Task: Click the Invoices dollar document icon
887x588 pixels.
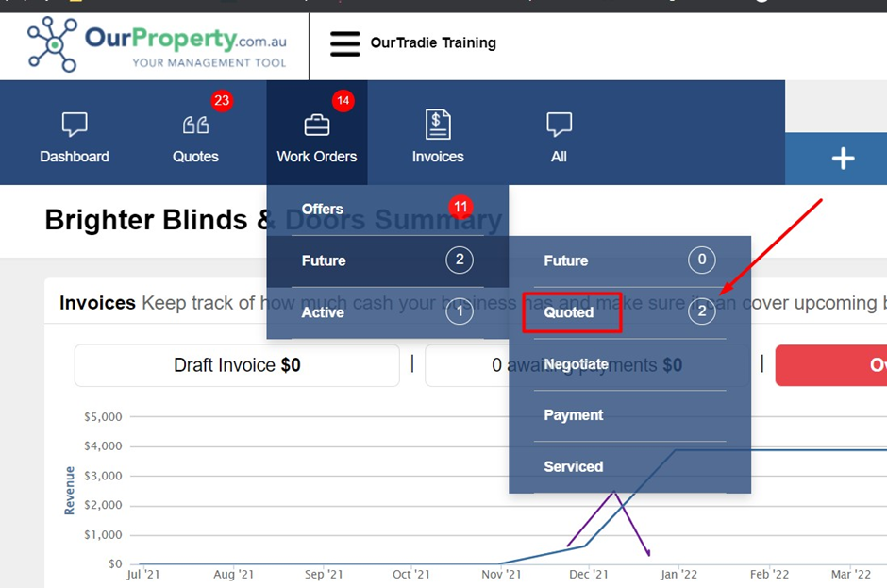Action: [438, 124]
